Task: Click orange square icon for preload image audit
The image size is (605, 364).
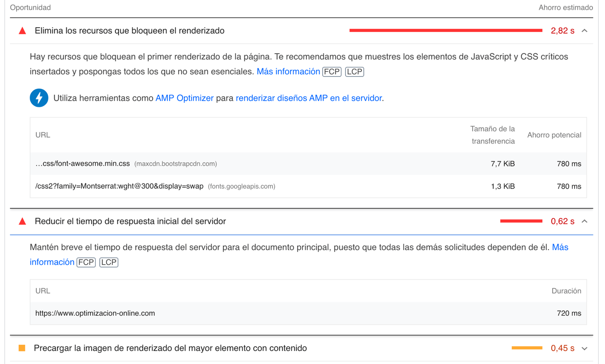Action: point(22,348)
